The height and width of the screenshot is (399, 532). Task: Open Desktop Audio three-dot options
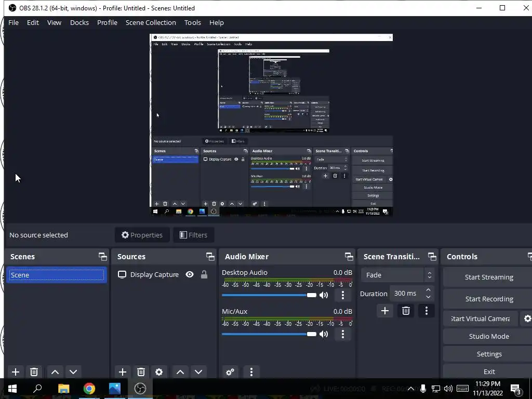[343, 295]
